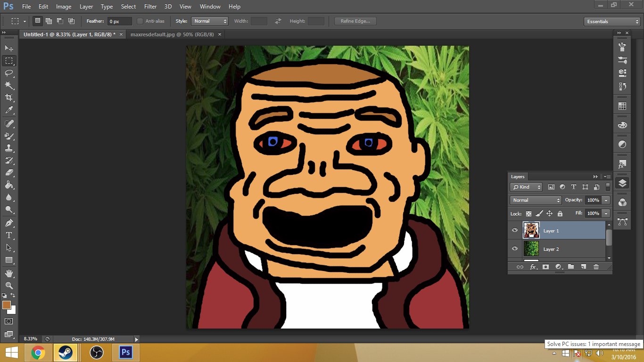Toggle lock all padlock icon

click(x=560, y=214)
